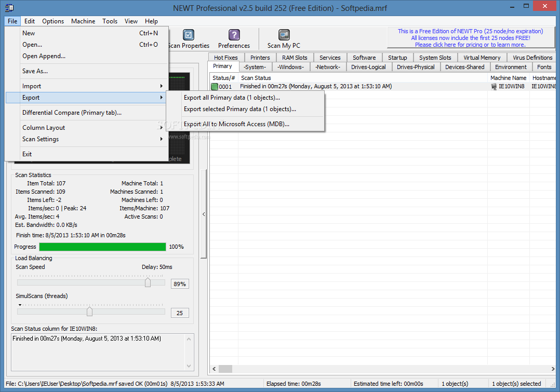
Task: Open the Edit menu
Action: coord(29,21)
